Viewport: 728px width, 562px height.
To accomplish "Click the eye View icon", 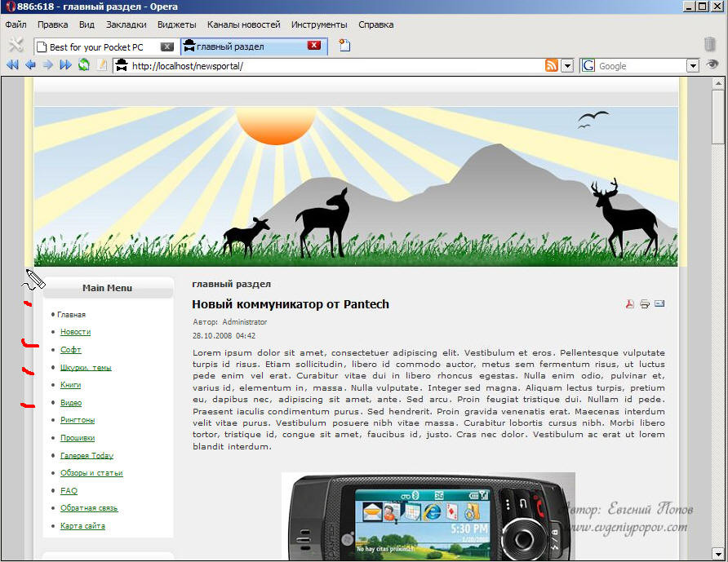I will [x=712, y=64].
